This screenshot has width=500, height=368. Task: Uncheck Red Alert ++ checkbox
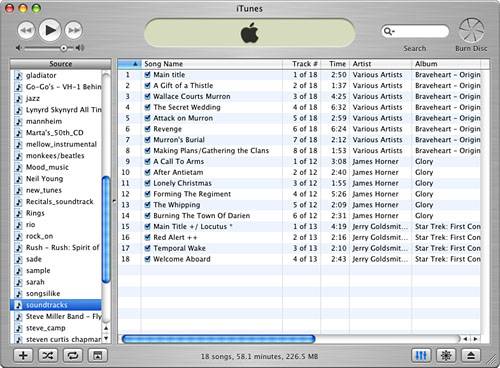pyautogui.click(x=147, y=237)
